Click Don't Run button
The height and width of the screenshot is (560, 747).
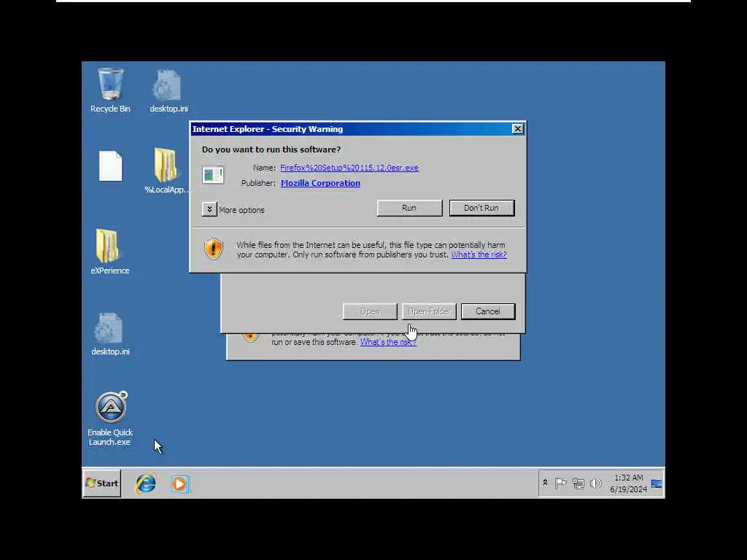point(481,208)
